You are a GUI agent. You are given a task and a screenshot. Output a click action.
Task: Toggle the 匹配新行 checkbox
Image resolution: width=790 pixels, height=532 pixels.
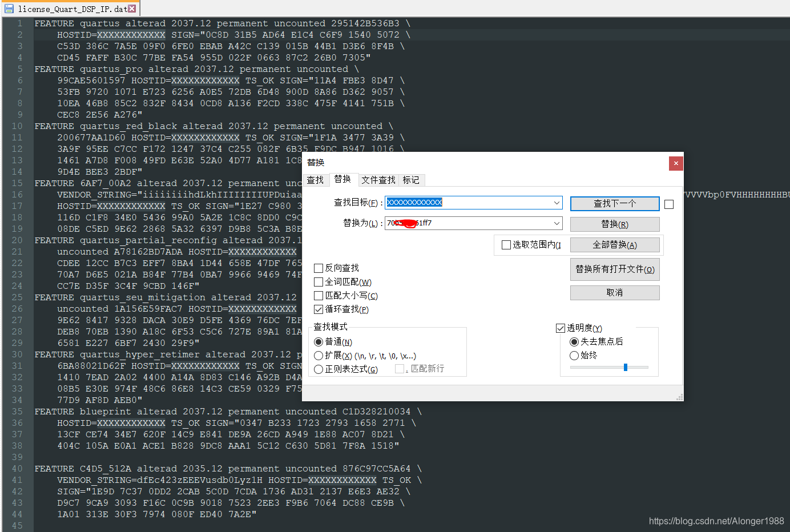(400, 369)
